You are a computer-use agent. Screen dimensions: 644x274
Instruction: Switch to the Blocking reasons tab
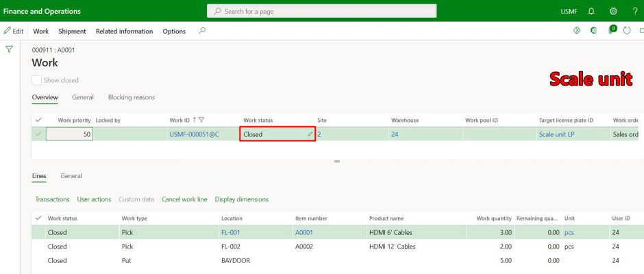point(132,98)
